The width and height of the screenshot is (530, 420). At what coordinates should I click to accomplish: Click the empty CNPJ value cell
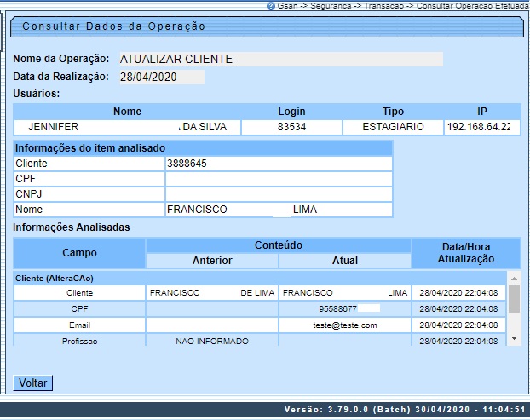point(279,193)
